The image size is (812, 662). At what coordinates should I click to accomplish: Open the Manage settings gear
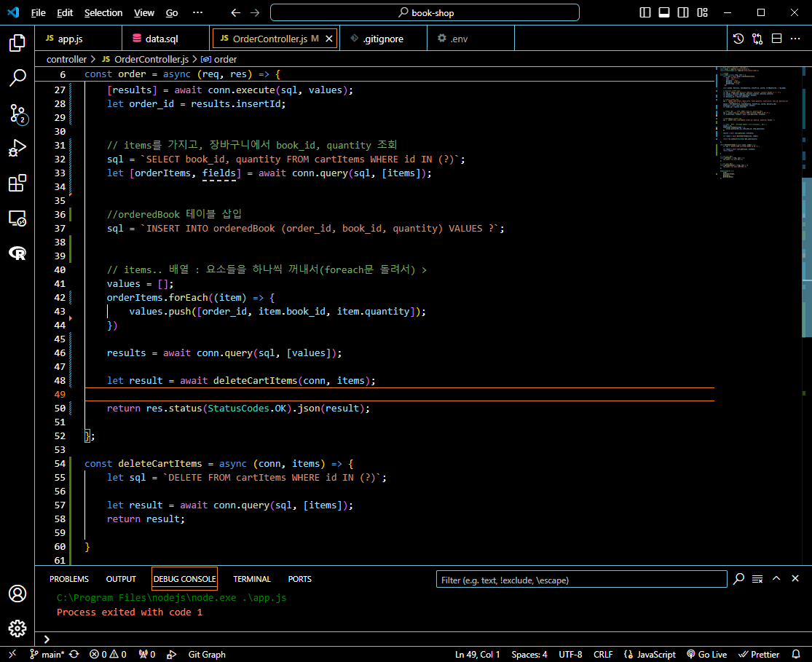point(17,628)
